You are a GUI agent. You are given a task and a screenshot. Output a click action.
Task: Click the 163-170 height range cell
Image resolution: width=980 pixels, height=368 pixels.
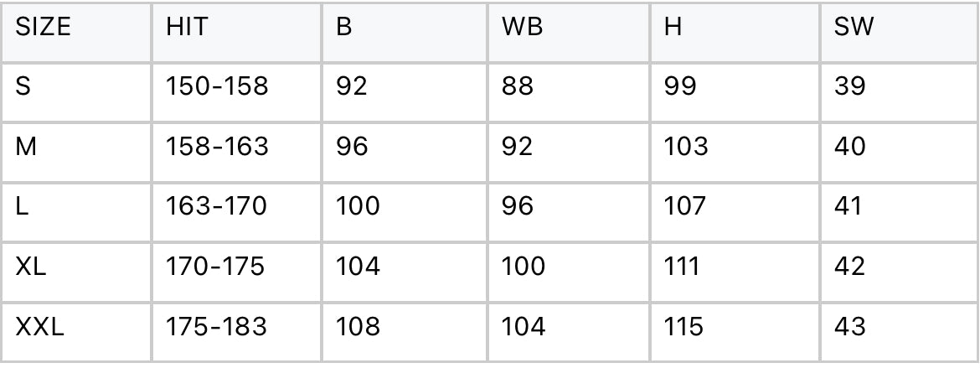(x=216, y=206)
